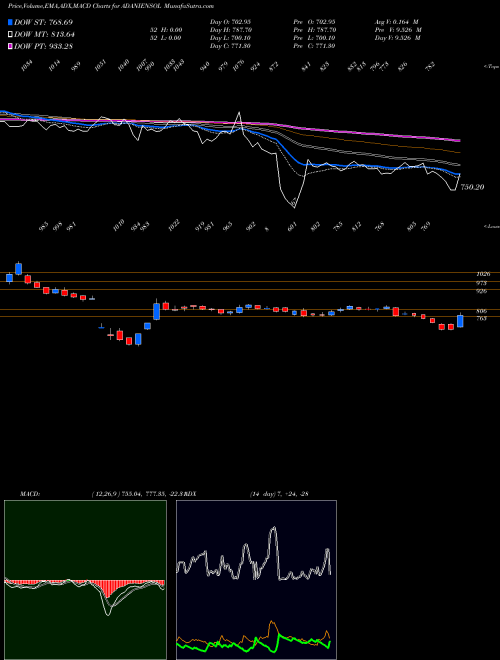Select the DOW ST value text

tap(43, 22)
